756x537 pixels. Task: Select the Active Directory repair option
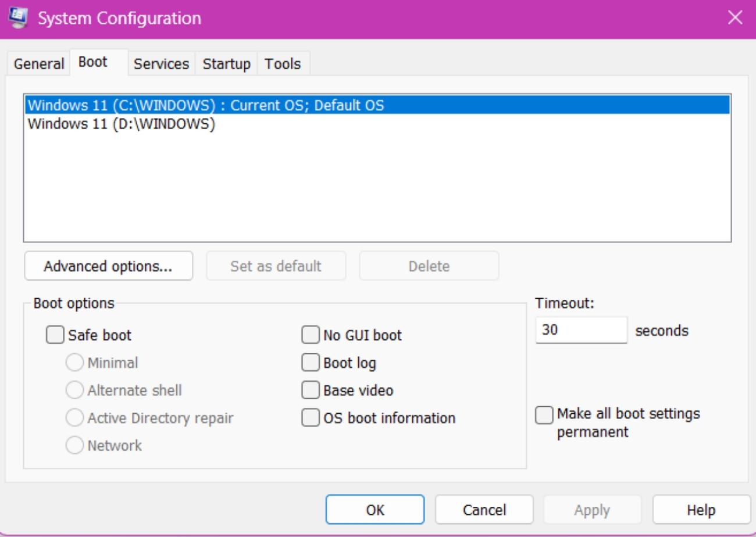74,418
